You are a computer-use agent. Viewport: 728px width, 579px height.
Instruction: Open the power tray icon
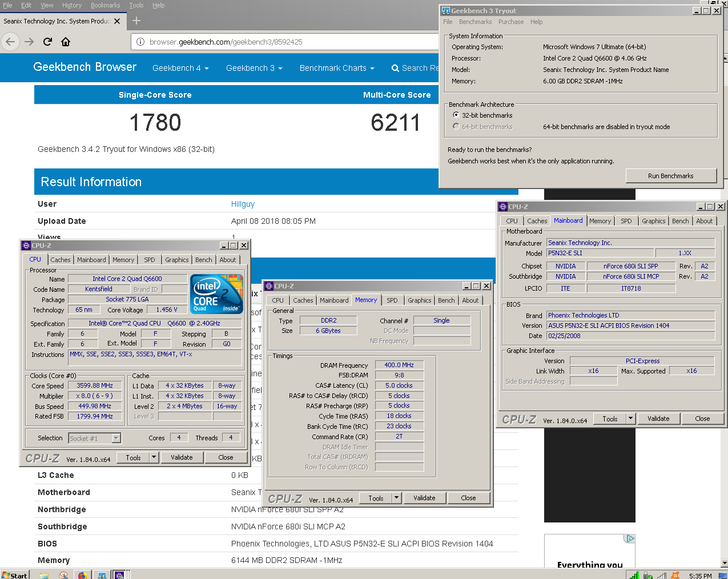coord(649,575)
